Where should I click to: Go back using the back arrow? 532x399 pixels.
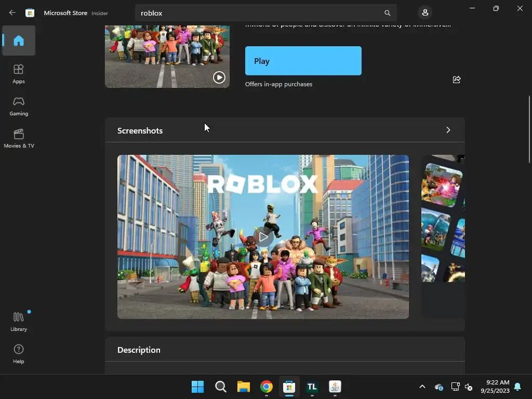[12, 12]
